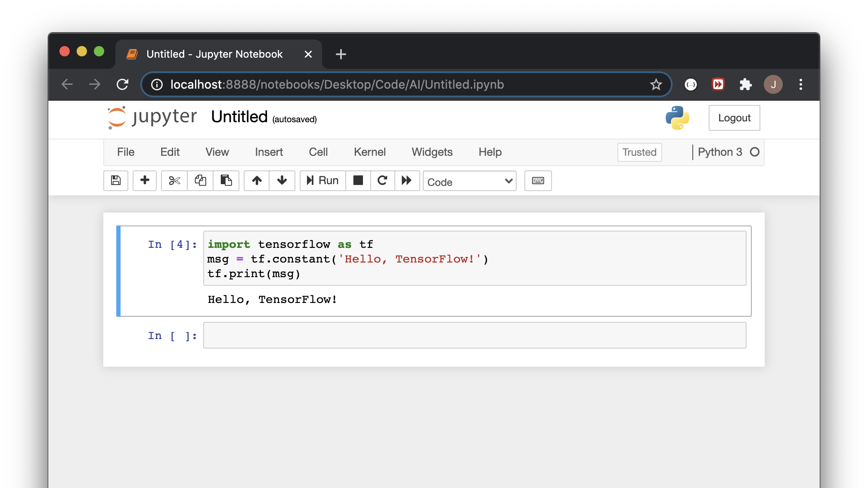Click the Logout button
The image size is (868, 488).
[x=735, y=118]
